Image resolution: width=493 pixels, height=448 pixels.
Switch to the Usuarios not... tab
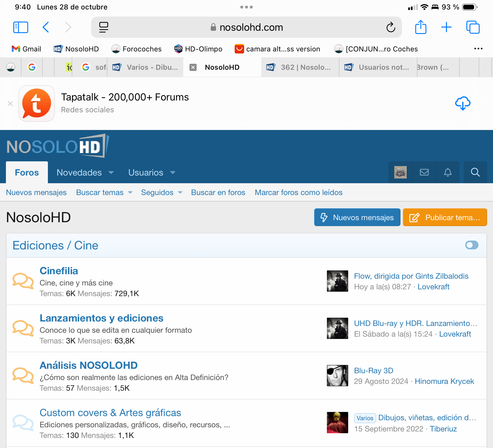(378, 67)
